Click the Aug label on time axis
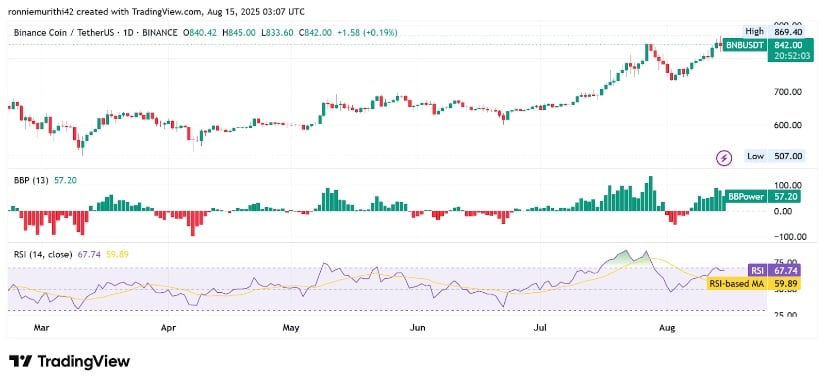This screenshot has height=384, width=825. click(667, 328)
